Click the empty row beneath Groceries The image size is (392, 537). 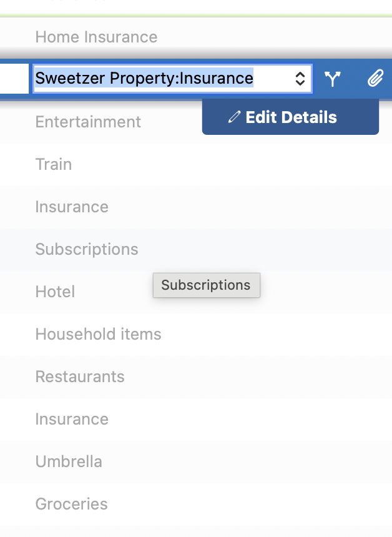pos(187,531)
